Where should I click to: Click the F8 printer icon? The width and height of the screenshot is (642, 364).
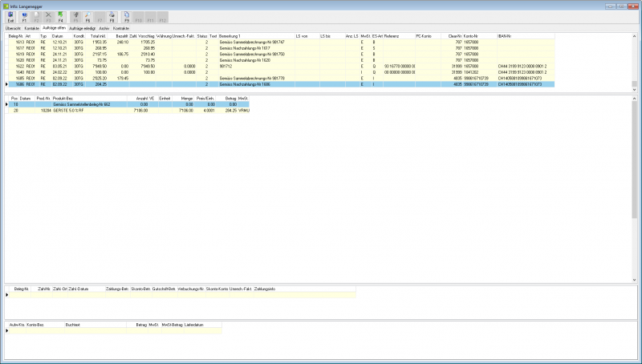pos(112,17)
